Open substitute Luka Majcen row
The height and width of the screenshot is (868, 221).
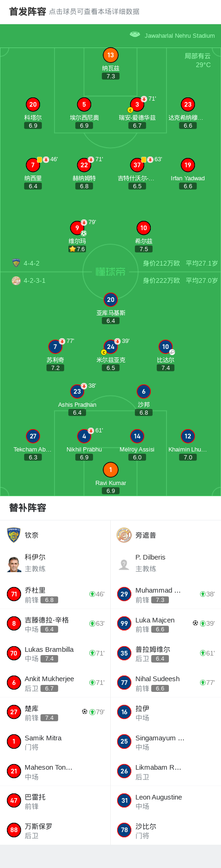pyautogui.click(x=166, y=623)
